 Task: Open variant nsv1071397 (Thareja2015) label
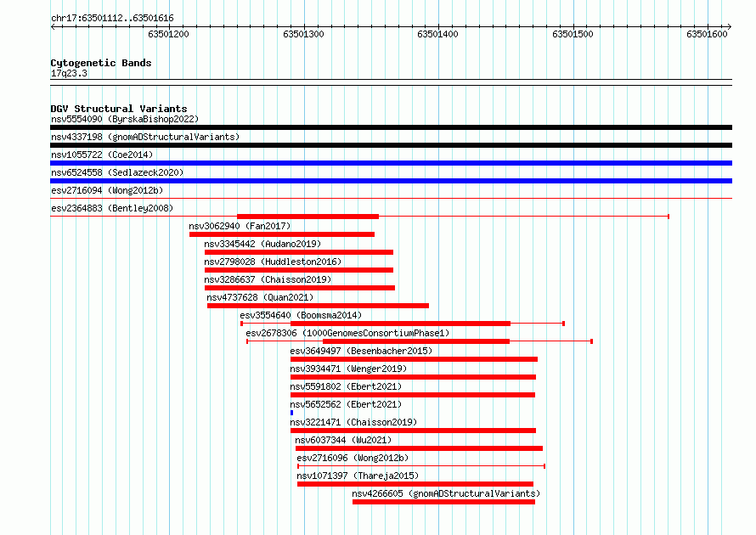(358, 476)
